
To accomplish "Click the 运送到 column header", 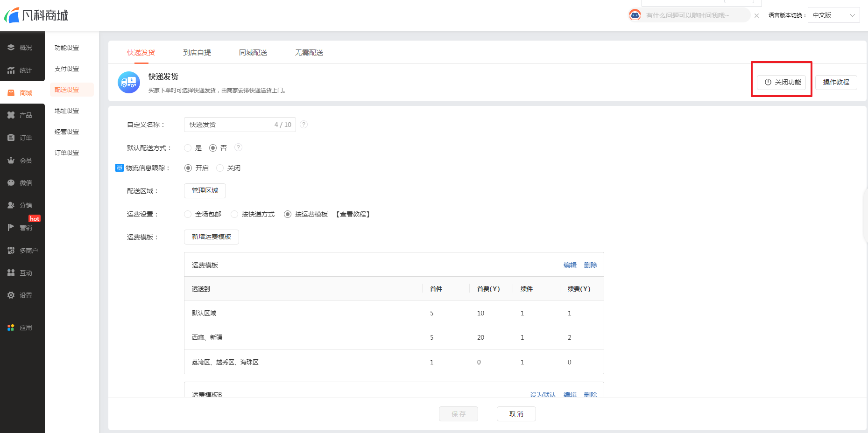I will [x=201, y=289].
